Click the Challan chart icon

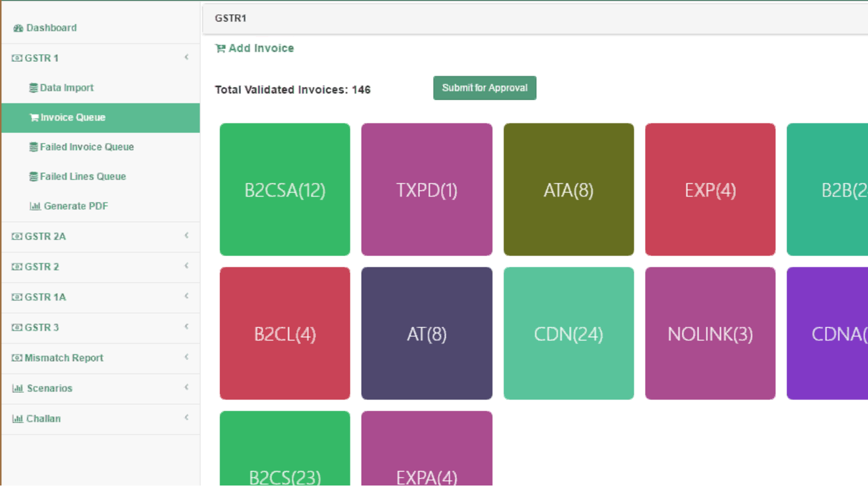tap(18, 419)
